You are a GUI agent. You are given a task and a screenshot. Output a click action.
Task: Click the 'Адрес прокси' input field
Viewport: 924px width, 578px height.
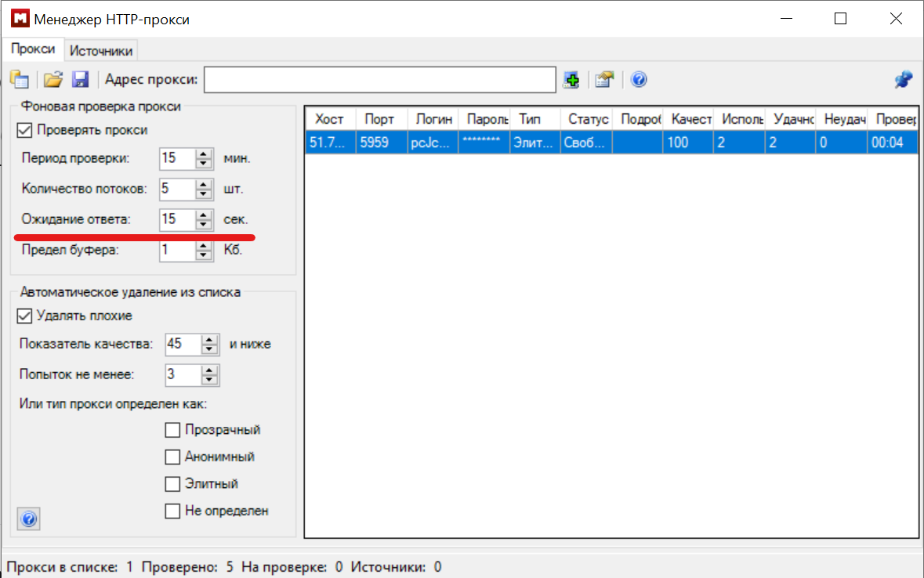point(380,79)
